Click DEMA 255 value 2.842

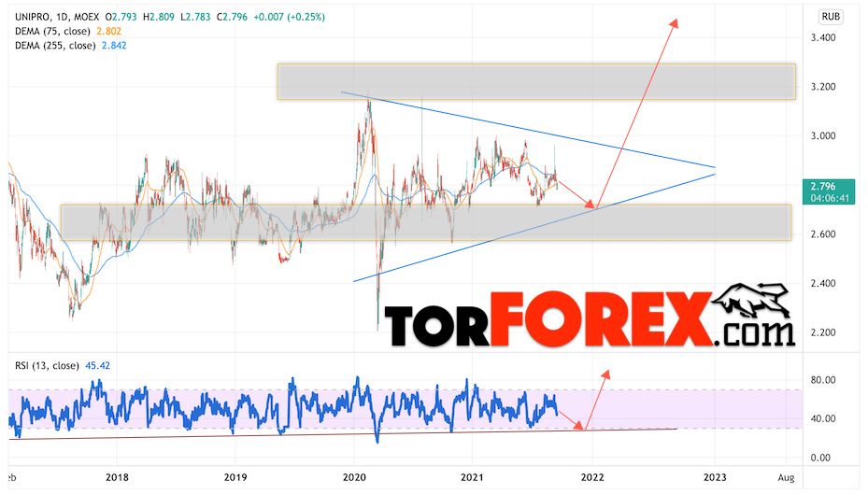pyautogui.click(x=114, y=46)
